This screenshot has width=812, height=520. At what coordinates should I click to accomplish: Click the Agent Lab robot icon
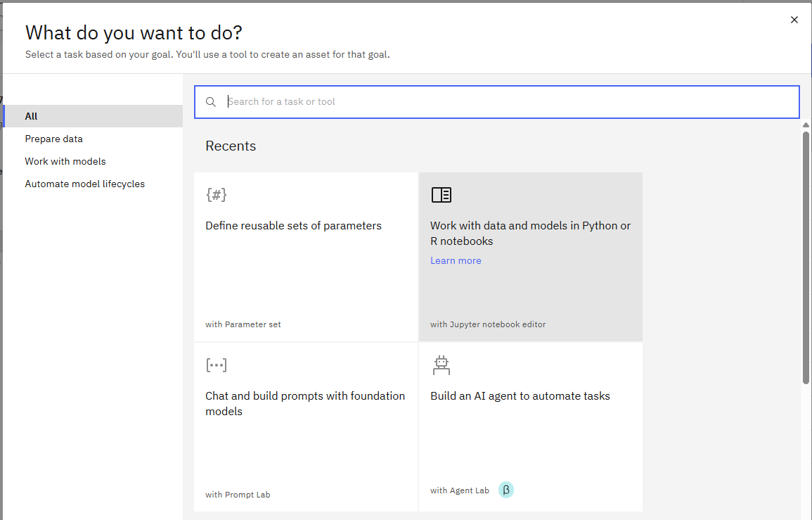pos(441,364)
